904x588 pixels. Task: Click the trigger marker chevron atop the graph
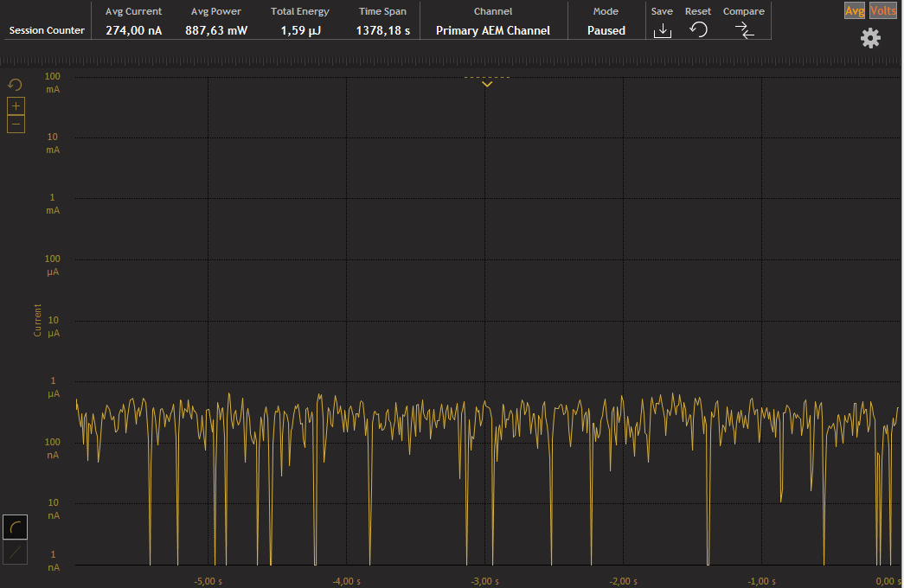click(487, 84)
